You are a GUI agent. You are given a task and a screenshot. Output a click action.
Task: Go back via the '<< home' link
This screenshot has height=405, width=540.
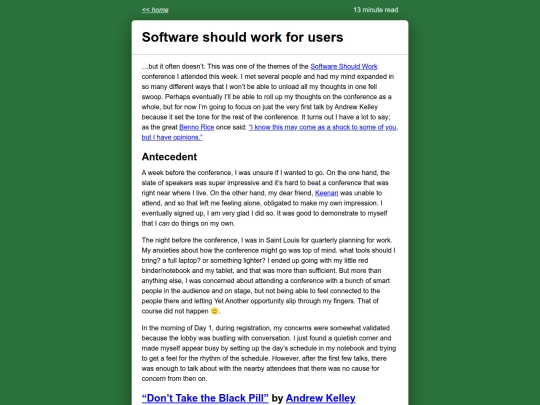coord(155,10)
